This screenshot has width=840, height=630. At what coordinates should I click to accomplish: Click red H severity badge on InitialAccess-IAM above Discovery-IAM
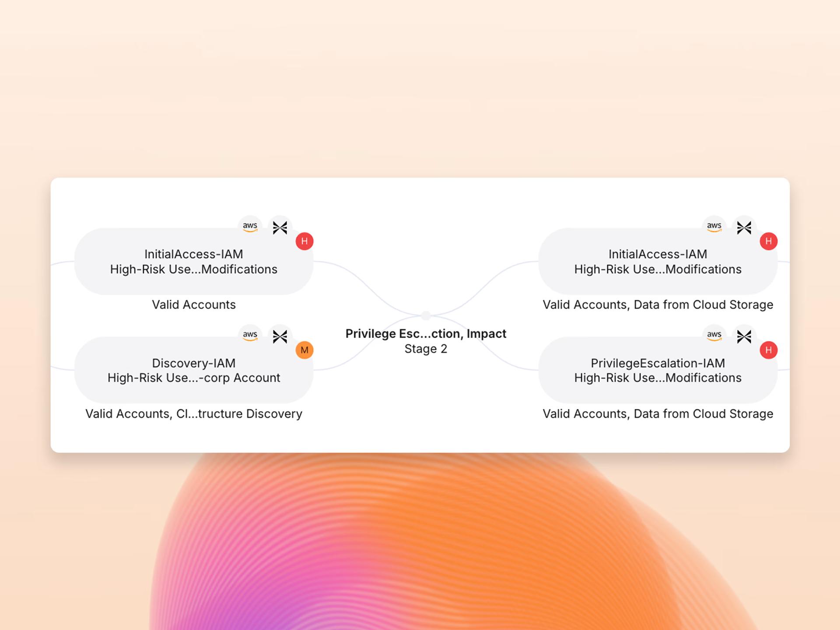click(x=304, y=241)
